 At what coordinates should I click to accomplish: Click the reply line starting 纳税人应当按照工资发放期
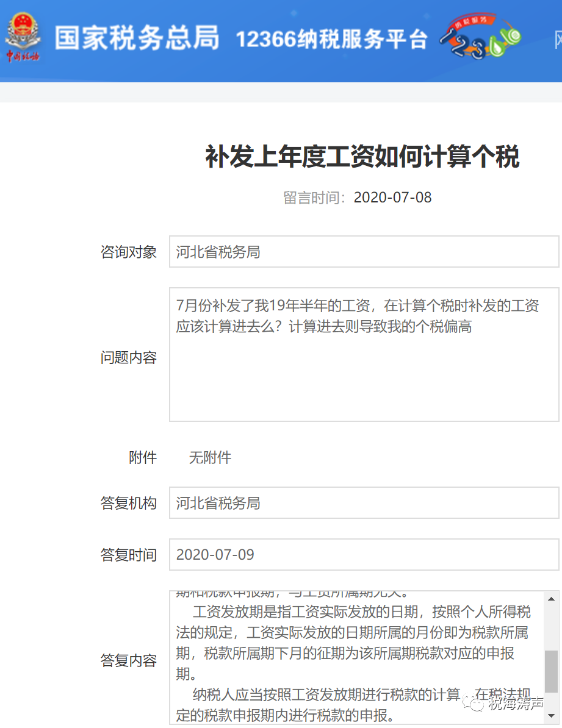pos(362,694)
